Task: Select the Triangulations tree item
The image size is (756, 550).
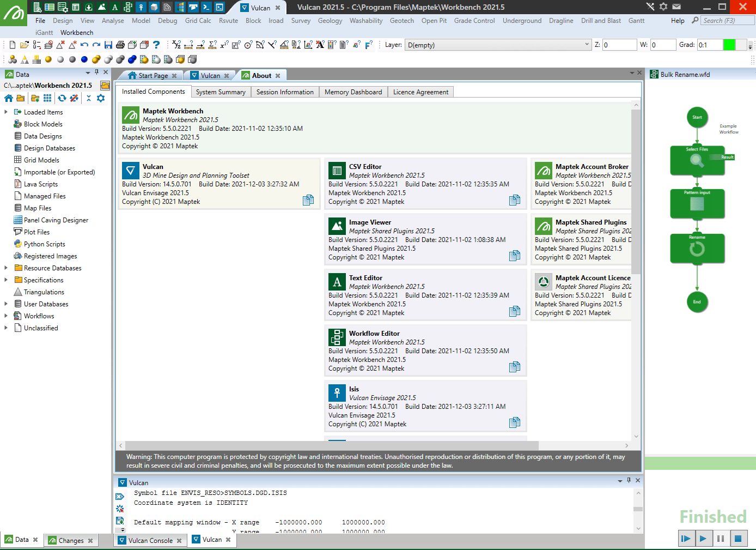Action: tap(44, 292)
